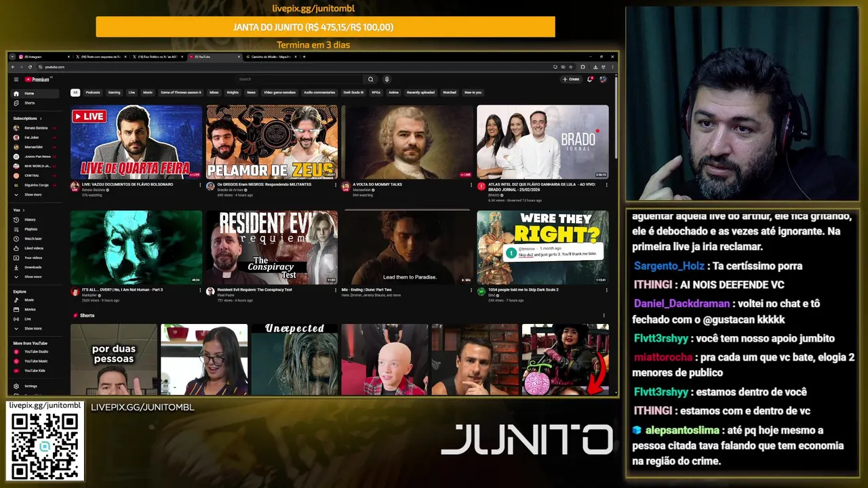Open History in the sidebar
The width and height of the screenshot is (868, 488).
pyautogui.click(x=36, y=220)
